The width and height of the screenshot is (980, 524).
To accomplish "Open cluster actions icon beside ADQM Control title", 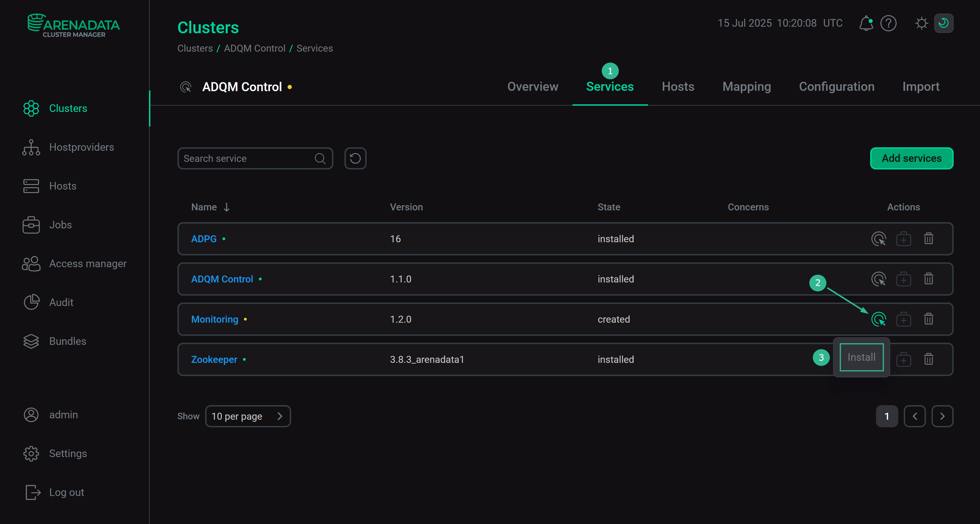I will click(186, 87).
